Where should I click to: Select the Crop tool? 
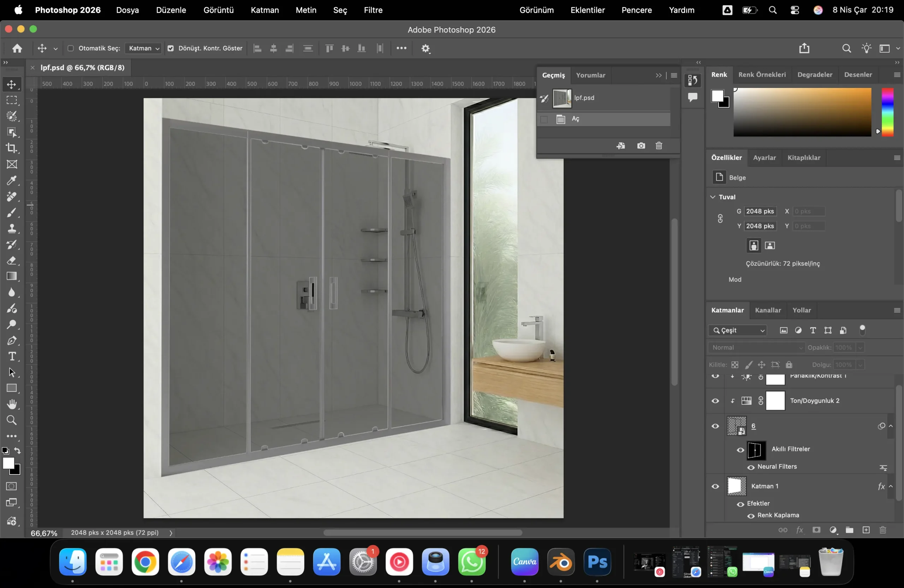12,148
